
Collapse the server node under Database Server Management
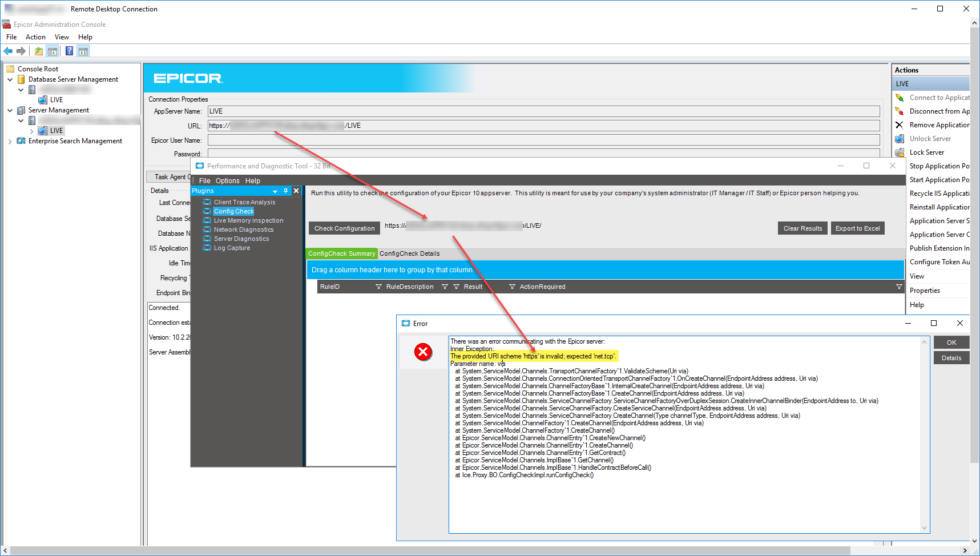click(x=21, y=90)
